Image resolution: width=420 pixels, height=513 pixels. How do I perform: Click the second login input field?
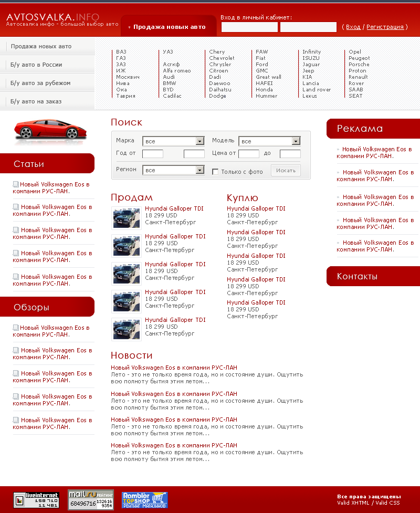tap(309, 27)
